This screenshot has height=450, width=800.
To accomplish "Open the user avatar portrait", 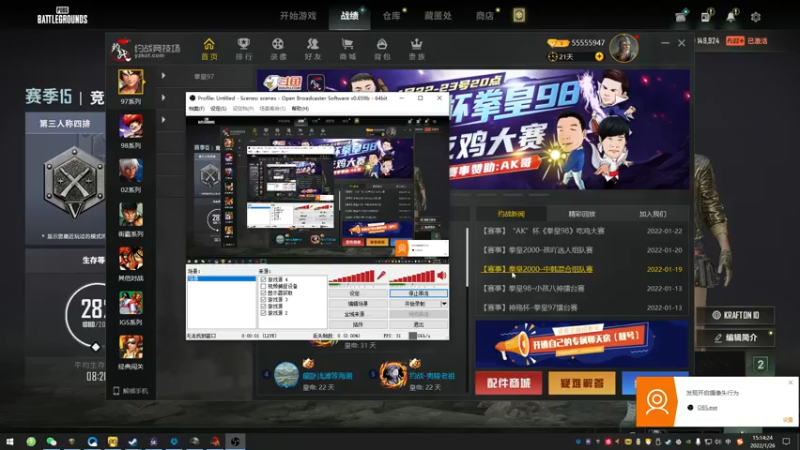I will point(623,48).
